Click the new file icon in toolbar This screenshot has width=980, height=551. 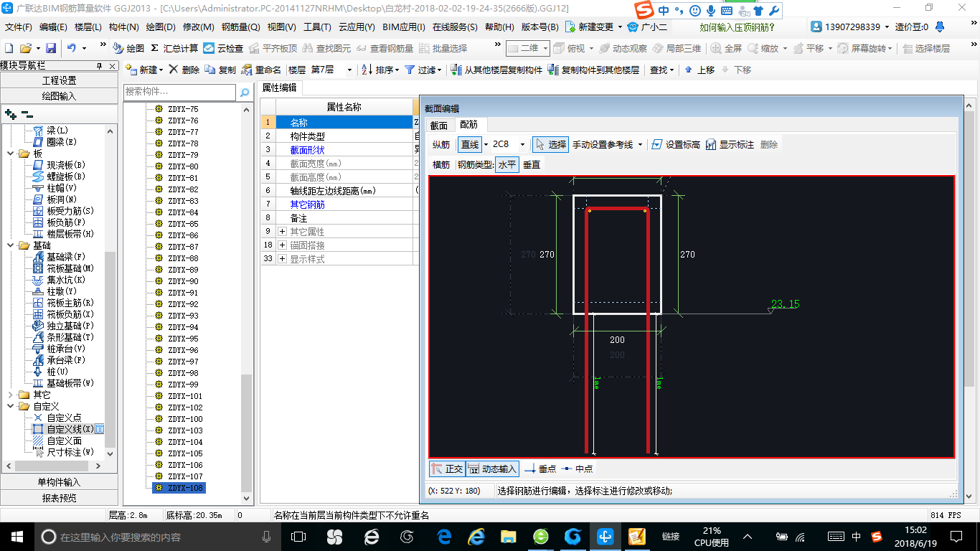tap(9, 48)
